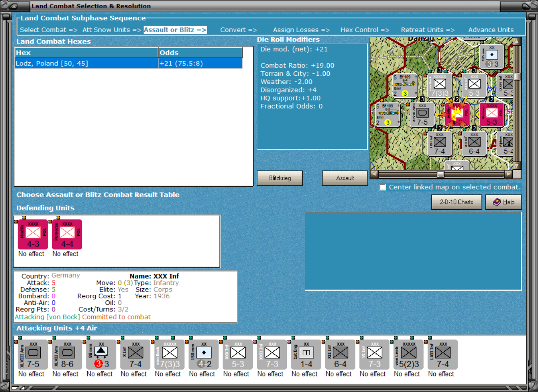Click the XXX Inf 5-3 counter on the map
538x392 pixels.
(x=474, y=85)
